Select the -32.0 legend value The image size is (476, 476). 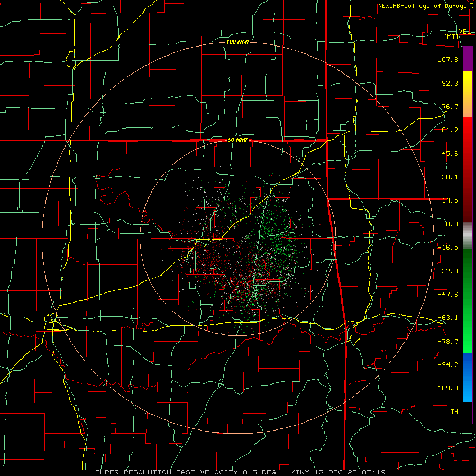[x=448, y=271]
